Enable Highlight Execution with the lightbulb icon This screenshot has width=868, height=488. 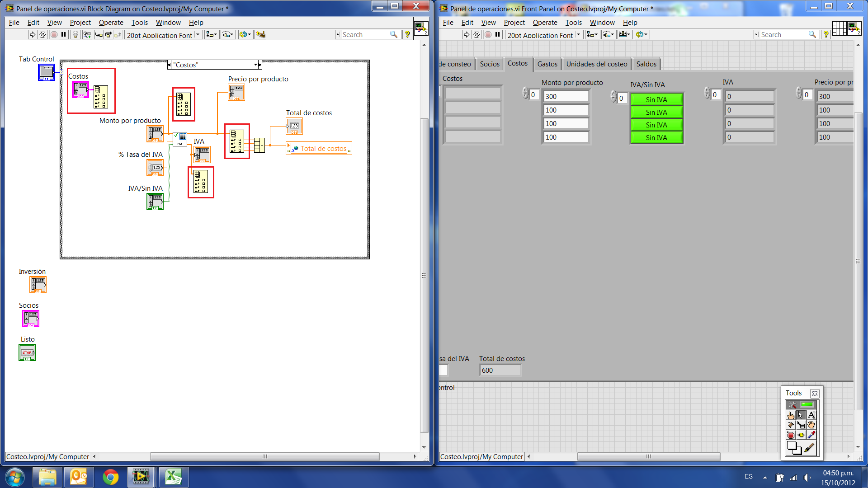[75, 34]
